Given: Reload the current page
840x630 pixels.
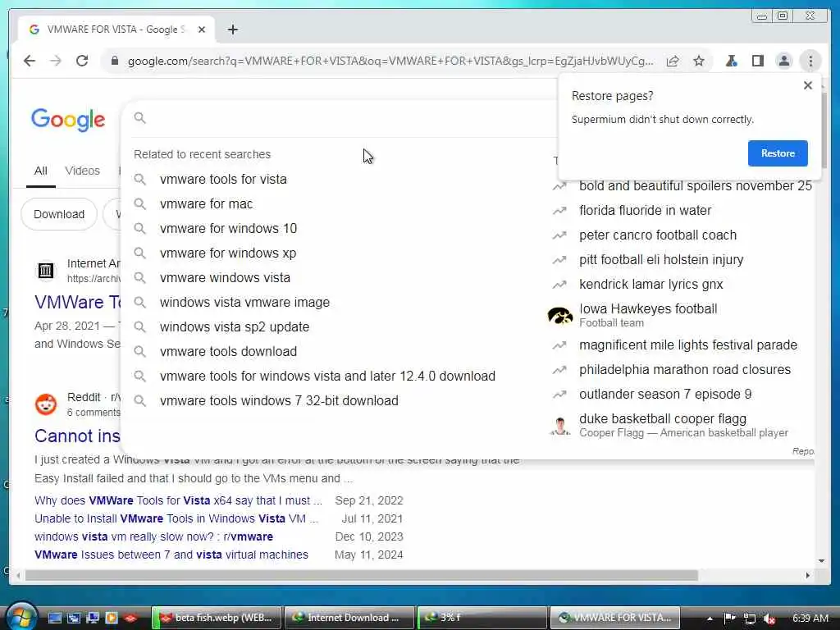Looking at the screenshot, I should pos(82,61).
